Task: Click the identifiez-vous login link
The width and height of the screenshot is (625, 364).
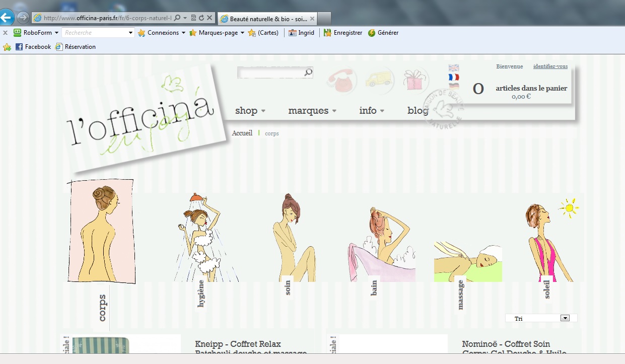Action: 550,66
